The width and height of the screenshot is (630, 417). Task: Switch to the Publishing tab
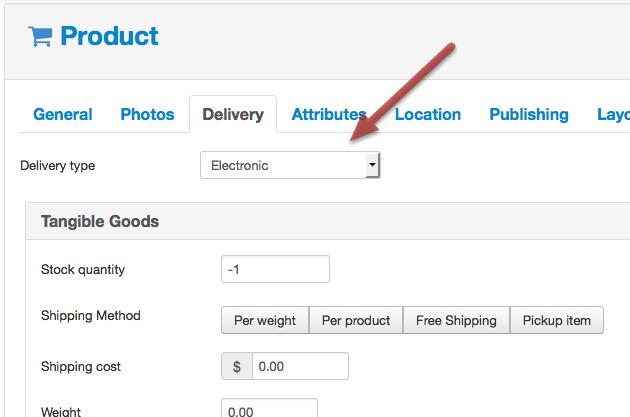click(529, 114)
